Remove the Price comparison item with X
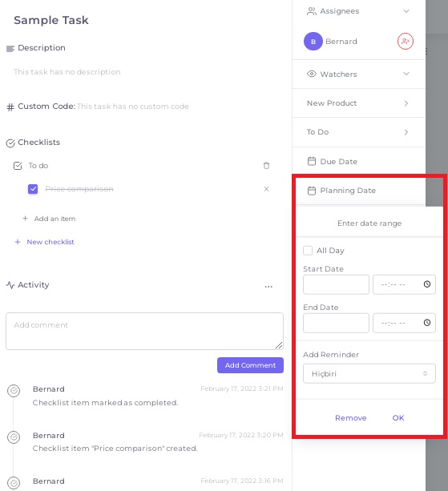 [266, 189]
